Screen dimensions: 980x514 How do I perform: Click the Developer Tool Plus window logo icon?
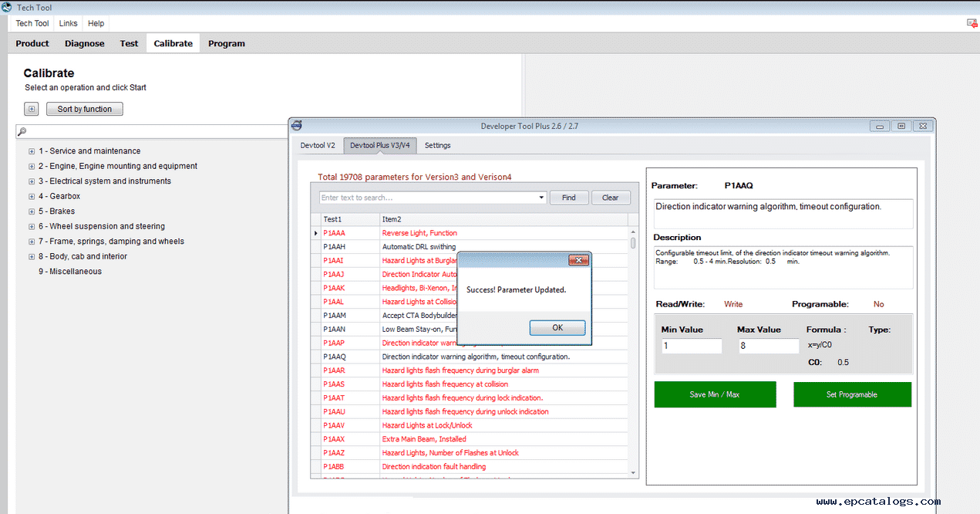coord(297,126)
